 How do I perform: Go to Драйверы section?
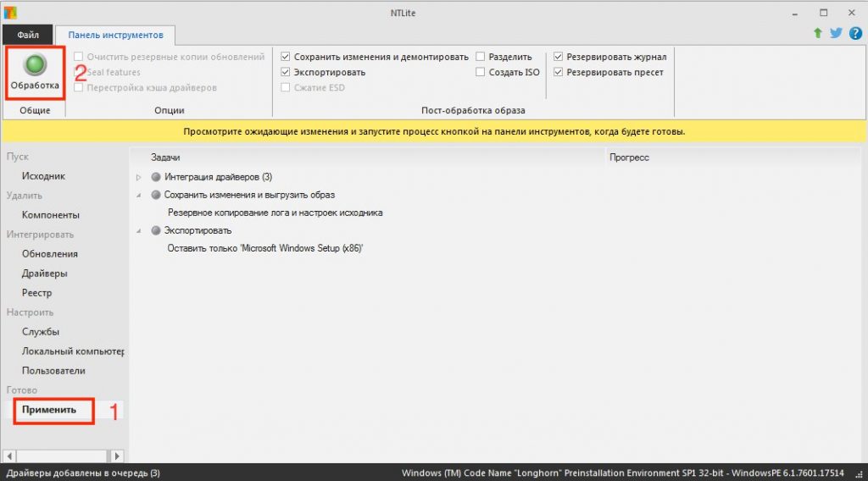[44, 274]
